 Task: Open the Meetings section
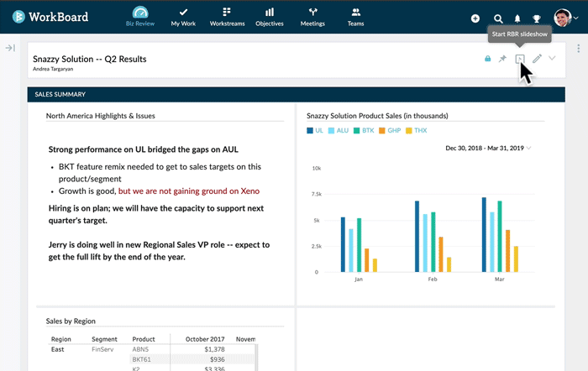(x=312, y=18)
